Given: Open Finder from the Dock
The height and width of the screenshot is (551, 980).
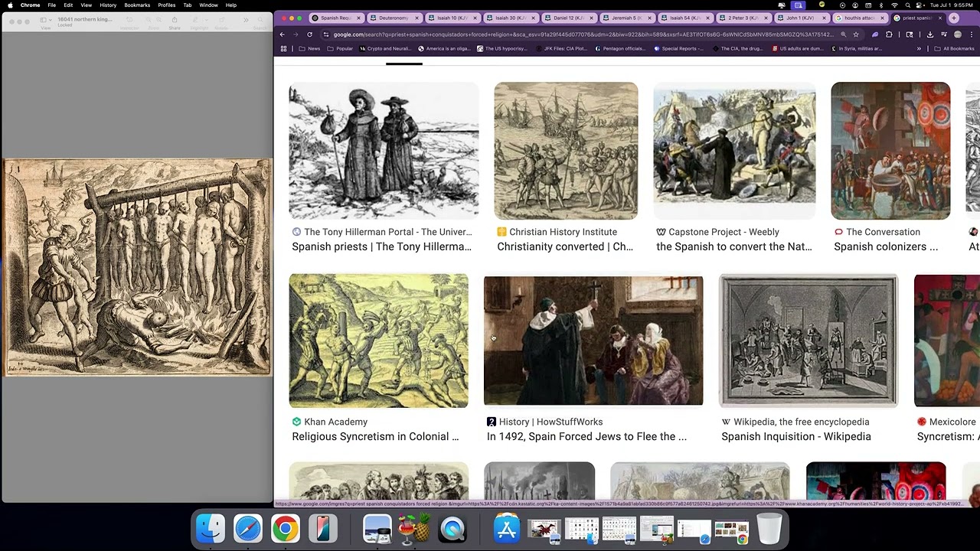Looking at the screenshot, I should [211, 529].
